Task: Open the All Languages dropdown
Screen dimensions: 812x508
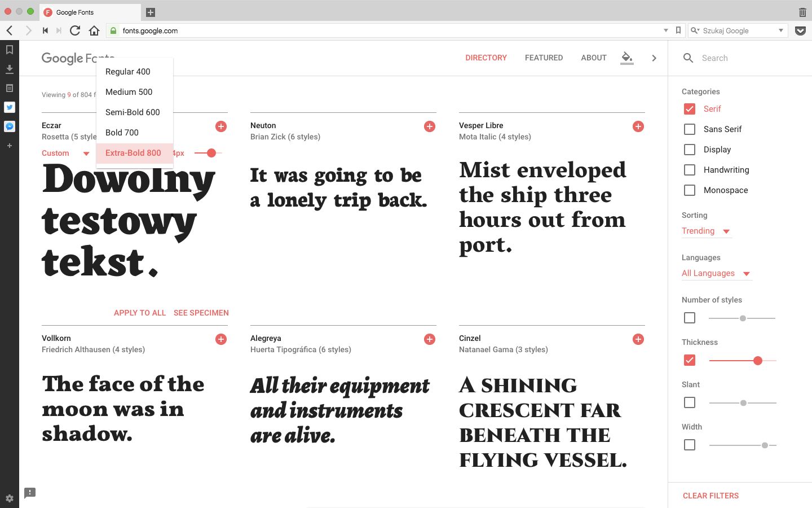Action: pos(717,273)
